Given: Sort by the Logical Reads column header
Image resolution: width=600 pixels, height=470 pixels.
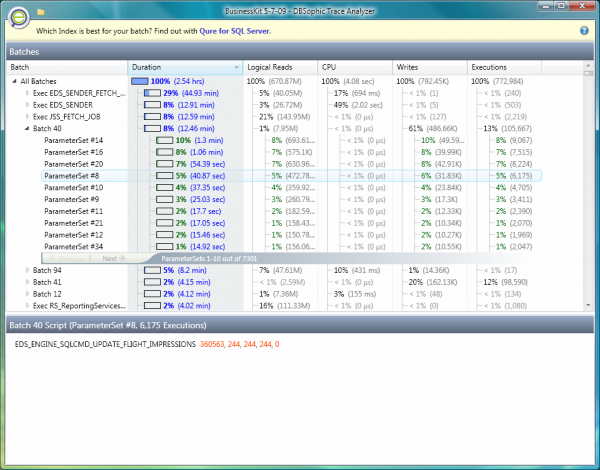Looking at the screenshot, I should (279, 67).
